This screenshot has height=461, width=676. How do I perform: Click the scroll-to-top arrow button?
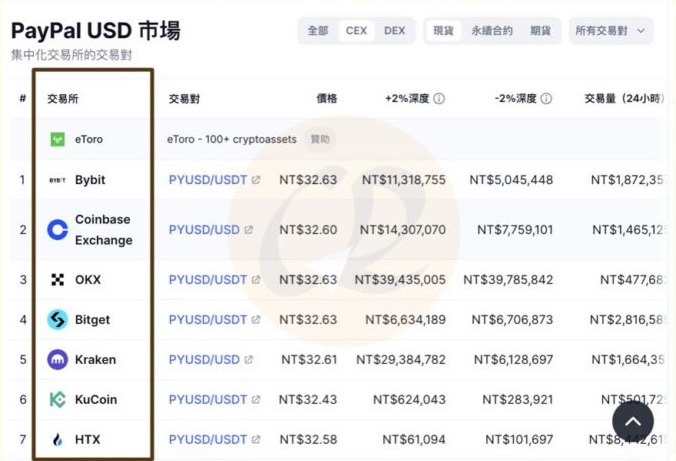(x=633, y=422)
